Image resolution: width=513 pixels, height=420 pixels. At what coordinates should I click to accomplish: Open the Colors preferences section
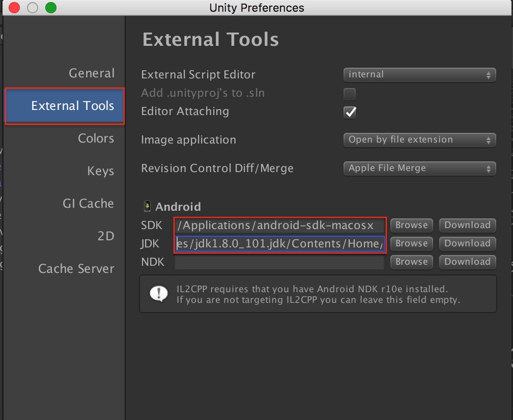coord(96,138)
